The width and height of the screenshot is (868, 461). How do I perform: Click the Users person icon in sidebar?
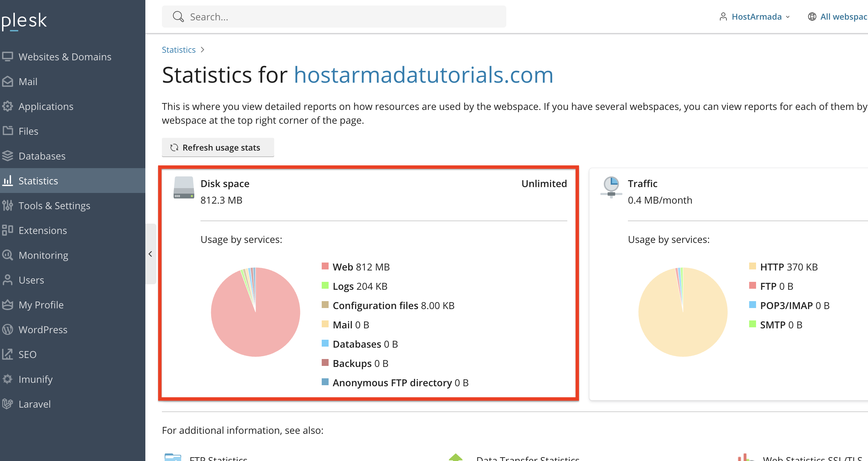pos(8,280)
